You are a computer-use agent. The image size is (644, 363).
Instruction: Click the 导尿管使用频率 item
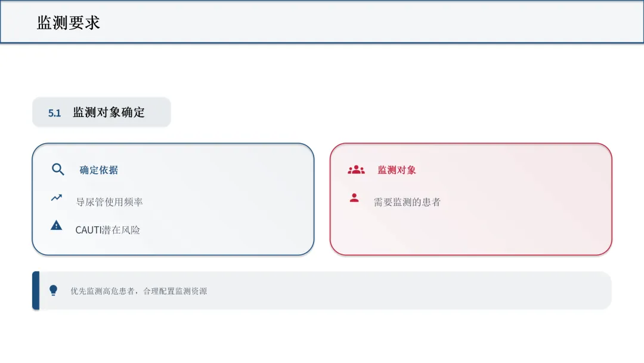[x=109, y=202]
